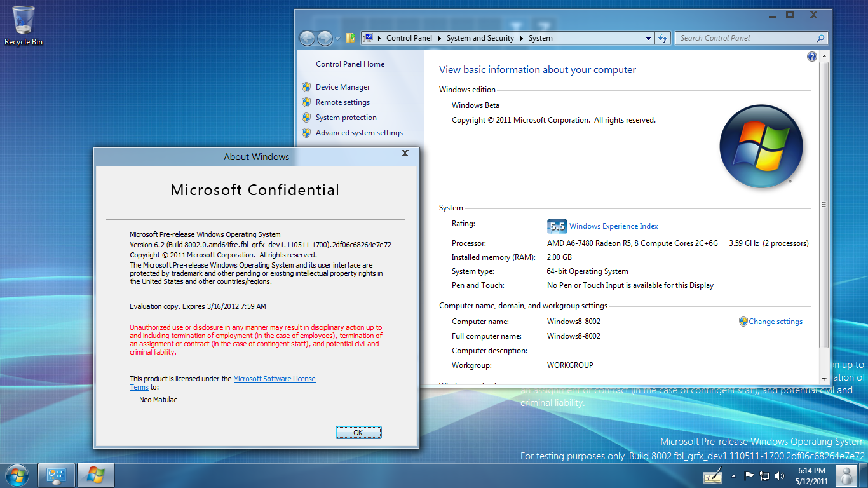
Task: Select System and Security in the breadcrumb
Action: [x=480, y=38]
